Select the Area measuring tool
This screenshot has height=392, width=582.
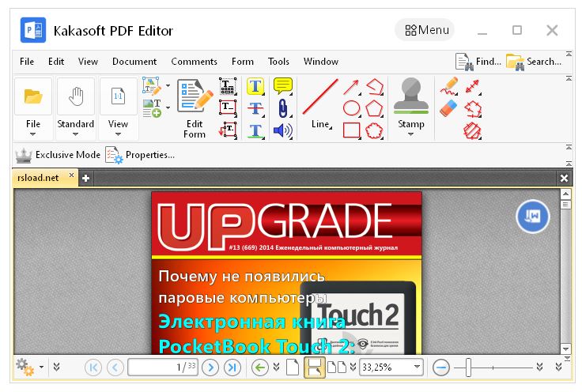(x=473, y=130)
